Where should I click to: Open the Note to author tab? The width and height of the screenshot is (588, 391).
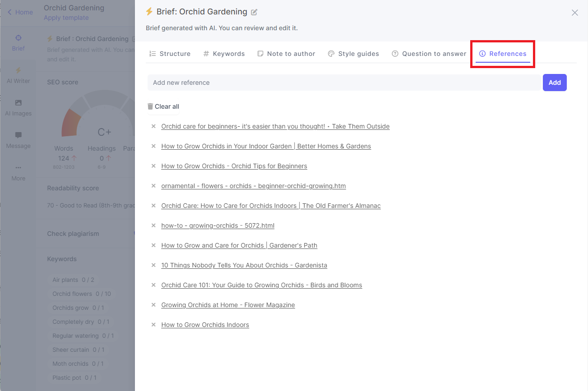click(x=286, y=54)
